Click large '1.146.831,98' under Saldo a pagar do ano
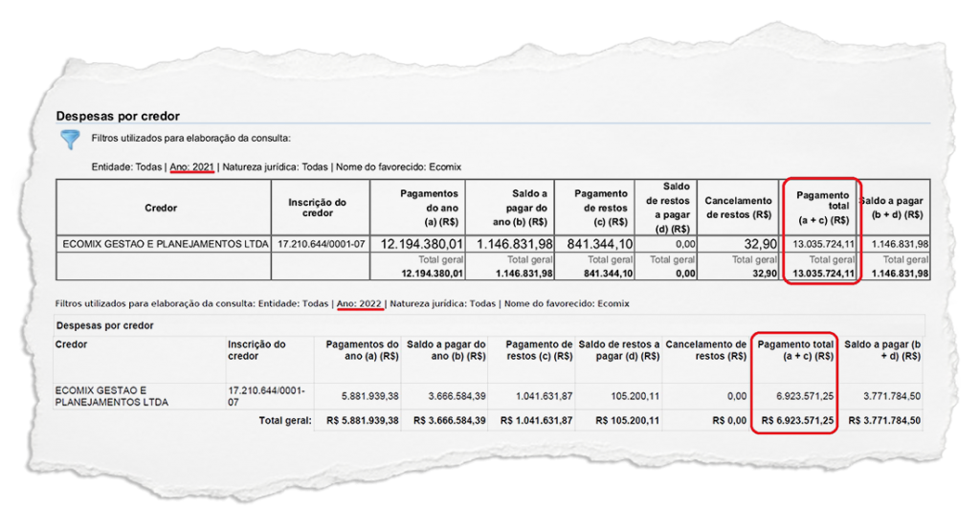Screen dimensions: 980x510 click(514, 244)
